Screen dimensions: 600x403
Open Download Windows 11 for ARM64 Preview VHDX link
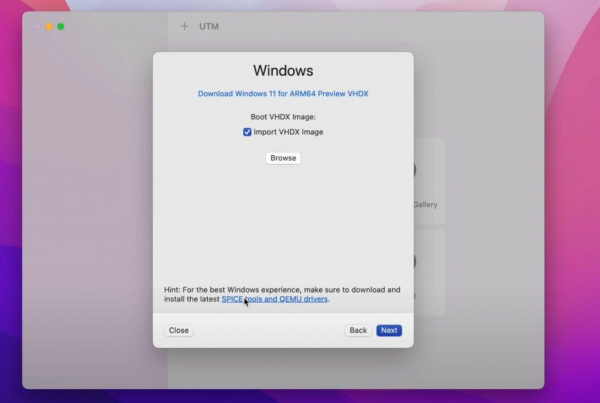tap(283, 94)
